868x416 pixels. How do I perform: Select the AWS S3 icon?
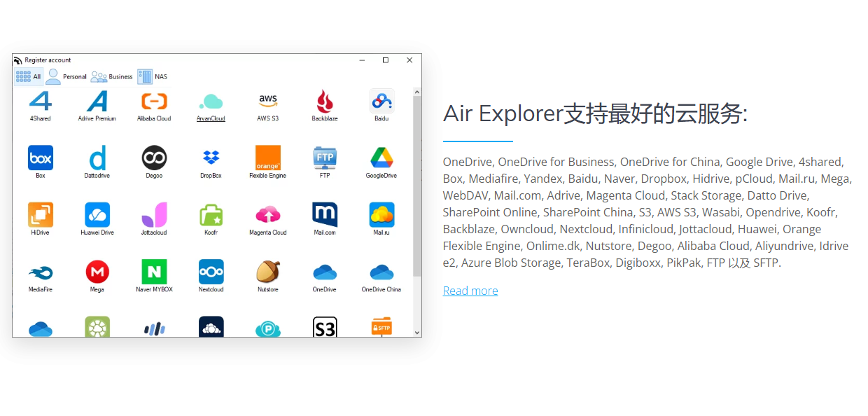pos(268,102)
